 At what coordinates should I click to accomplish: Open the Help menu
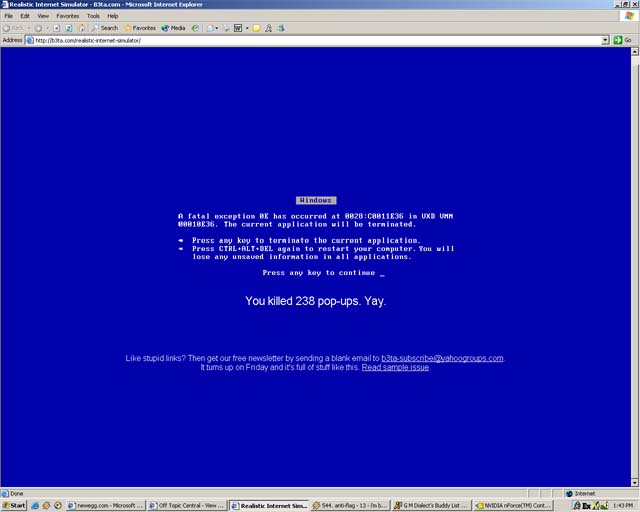click(x=113, y=16)
